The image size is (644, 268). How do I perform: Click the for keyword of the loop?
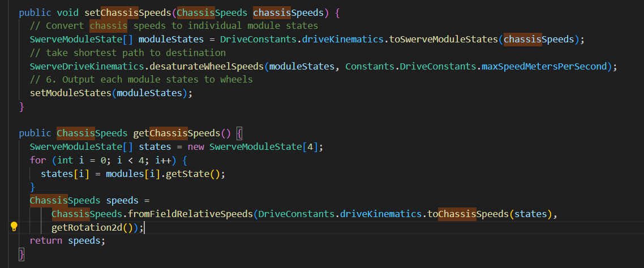38,160
